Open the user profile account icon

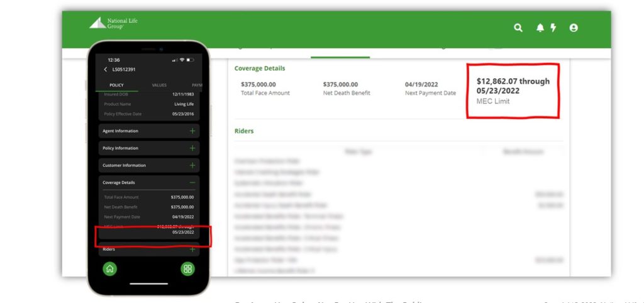click(574, 28)
